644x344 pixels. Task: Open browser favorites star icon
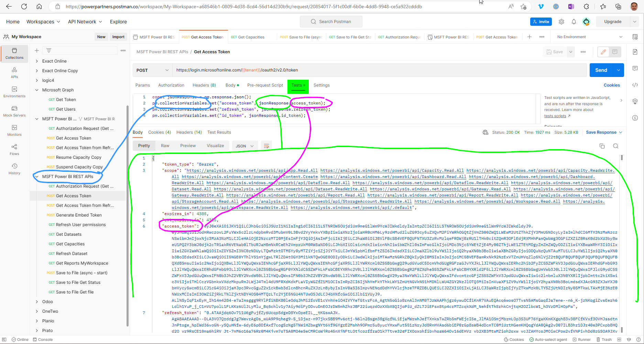click(603, 7)
